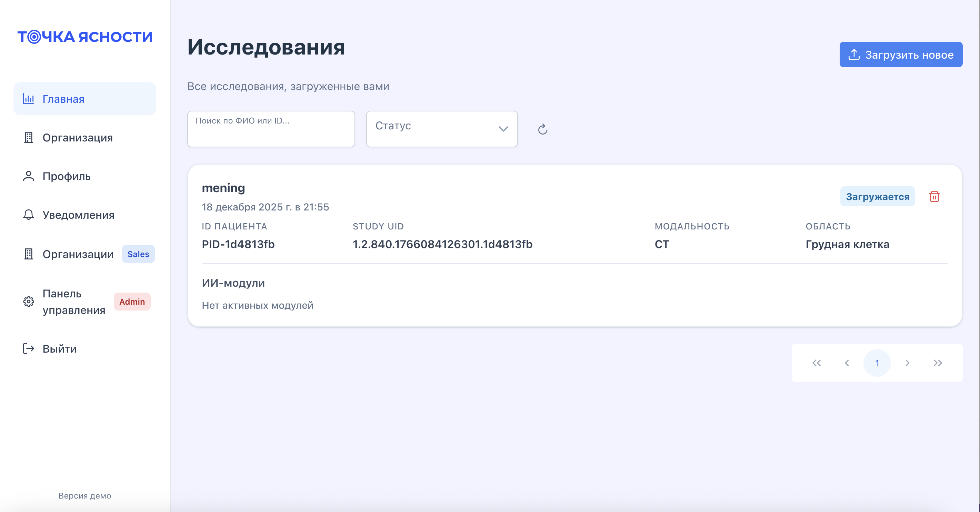Click the Admin badge
This screenshot has height=512, width=980.
click(132, 302)
